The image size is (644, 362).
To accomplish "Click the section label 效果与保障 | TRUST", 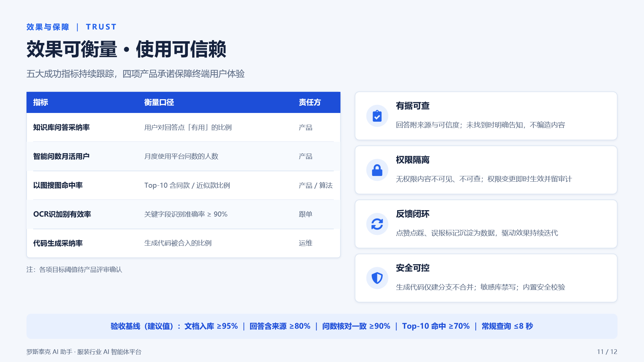I will [71, 27].
